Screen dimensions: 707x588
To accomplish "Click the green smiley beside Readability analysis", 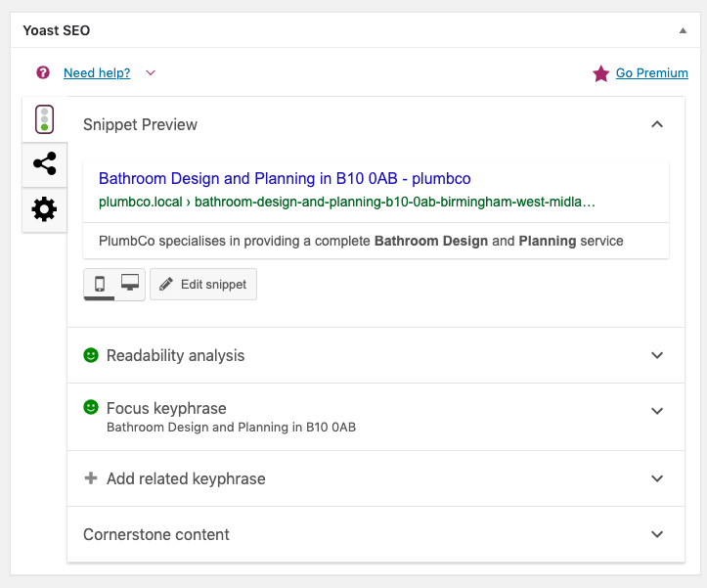I will pyautogui.click(x=91, y=355).
